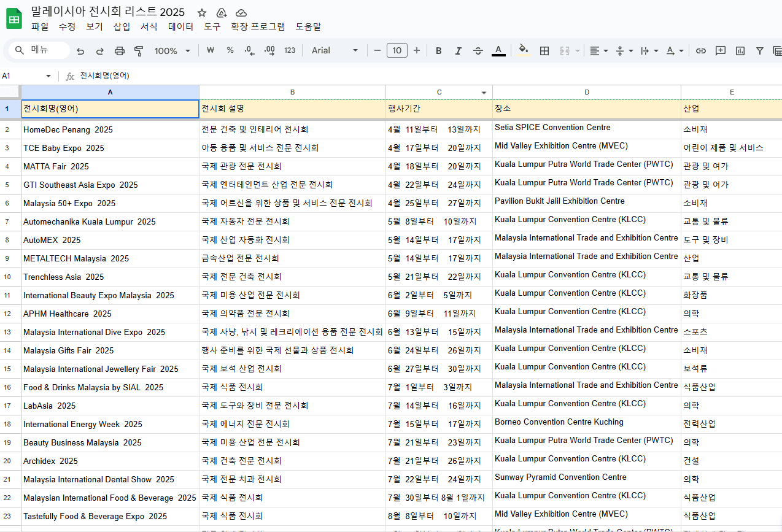
Task: Open the 서식 menu
Action: pos(149,27)
